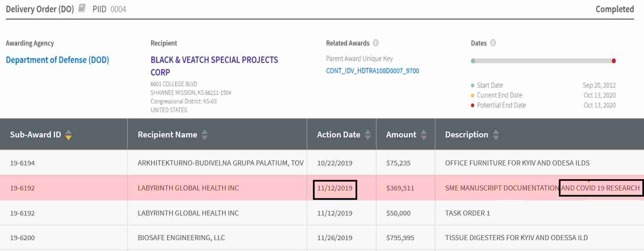The width and height of the screenshot is (644, 251).
Task: Click the green start point on dates timeline
Action: point(473,61)
